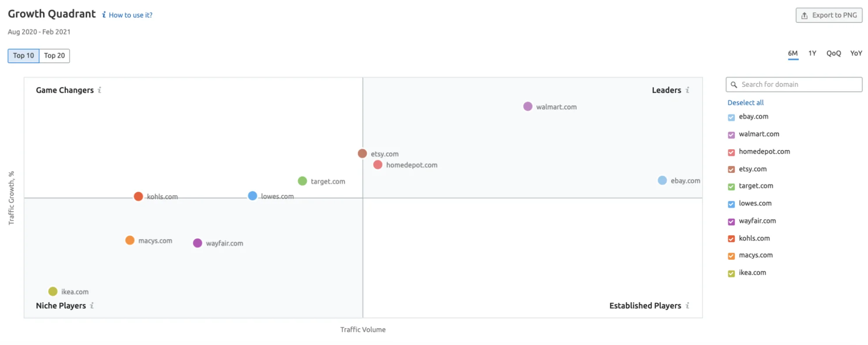Click the Niche Players info icon

pos(92,305)
